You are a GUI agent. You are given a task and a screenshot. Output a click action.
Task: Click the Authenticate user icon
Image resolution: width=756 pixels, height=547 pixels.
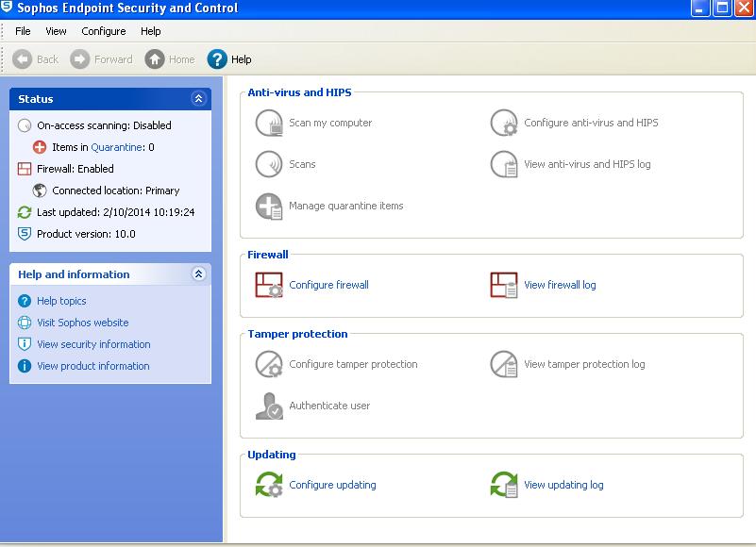[269, 406]
